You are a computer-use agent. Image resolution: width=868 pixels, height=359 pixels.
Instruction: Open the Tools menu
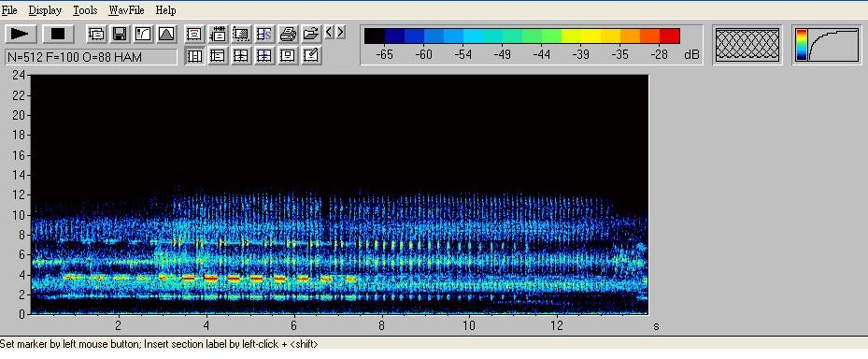coord(85,10)
